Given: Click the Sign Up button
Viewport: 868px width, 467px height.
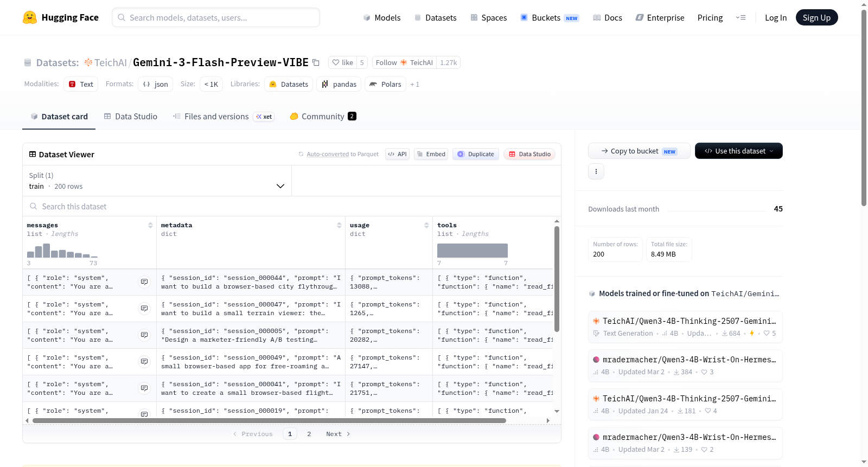Looking at the screenshot, I should [816, 17].
